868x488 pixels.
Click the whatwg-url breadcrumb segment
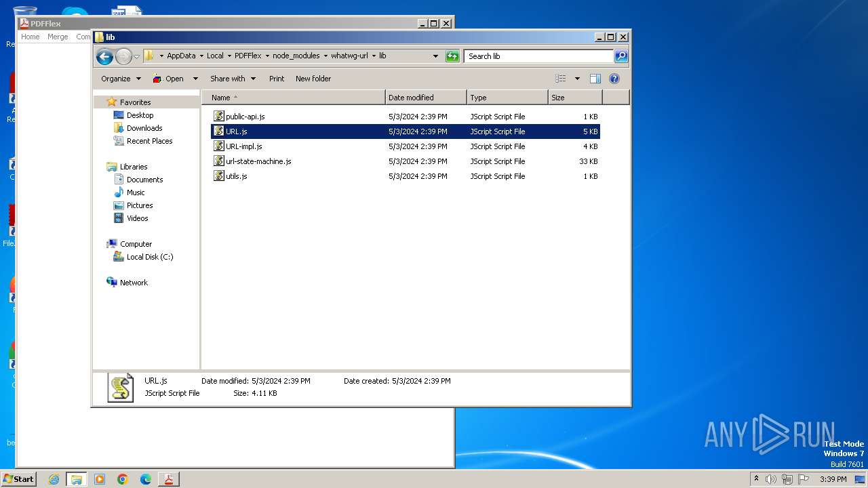tap(349, 56)
